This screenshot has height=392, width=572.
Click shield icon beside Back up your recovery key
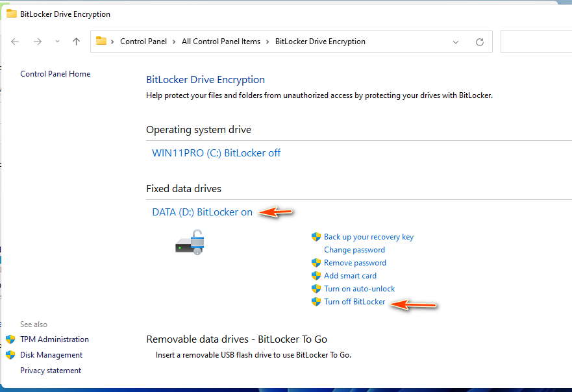coord(316,237)
